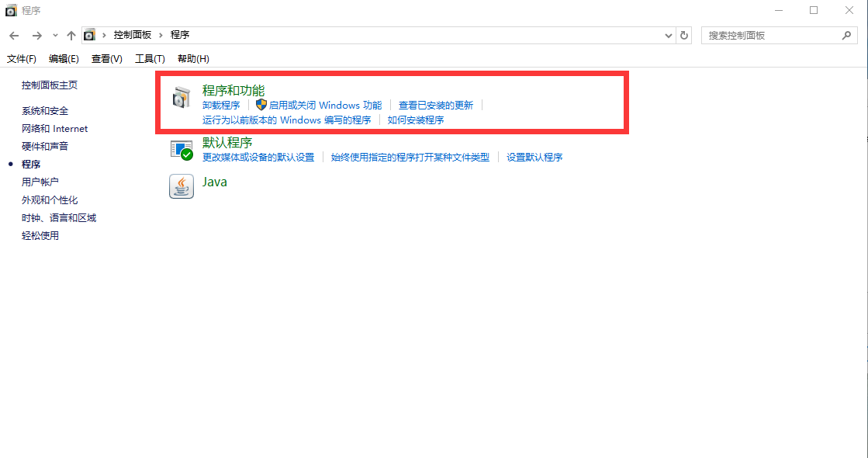Image resolution: width=868 pixels, height=458 pixels.
Task: Open 系统和安全 category in sidebar
Action: click(x=45, y=111)
